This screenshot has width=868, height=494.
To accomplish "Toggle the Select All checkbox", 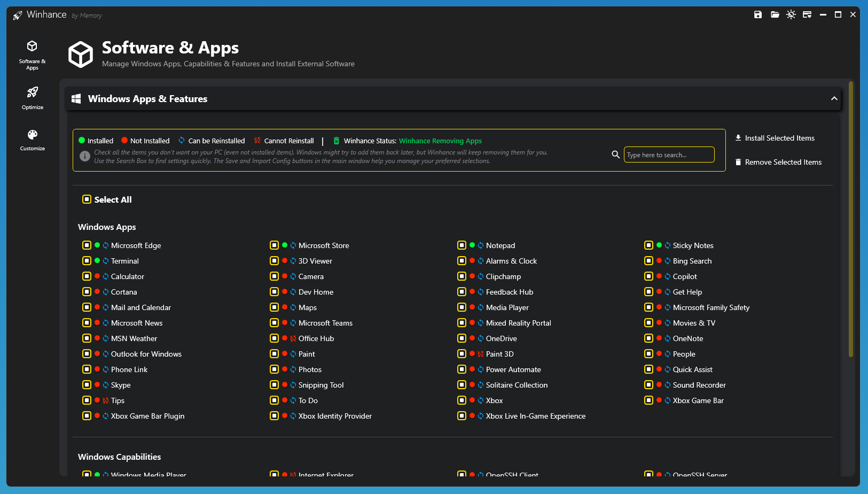I will point(87,199).
